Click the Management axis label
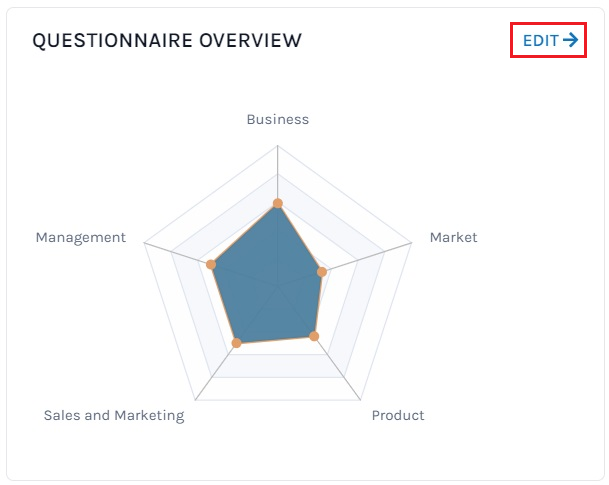The height and width of the screenshot is (485, 609). pos(81,237)
